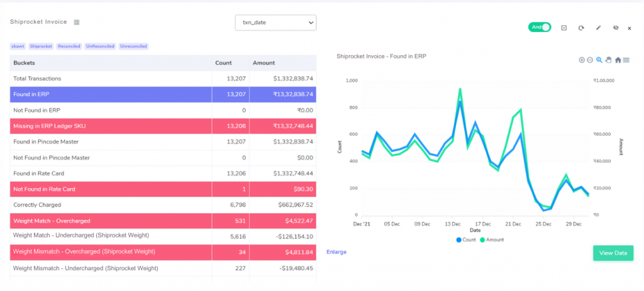
Task: Select the Weight Match - Overcharged row
Action: pyautogui.click(x=163, y=221)
